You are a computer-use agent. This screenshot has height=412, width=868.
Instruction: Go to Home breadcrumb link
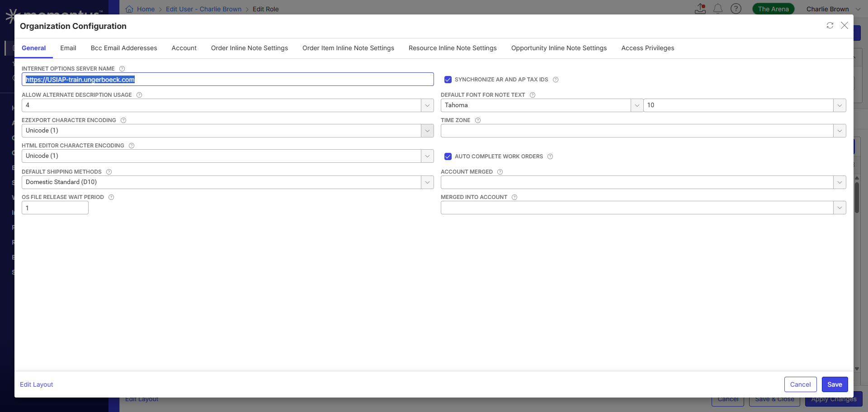coord(146,9)
